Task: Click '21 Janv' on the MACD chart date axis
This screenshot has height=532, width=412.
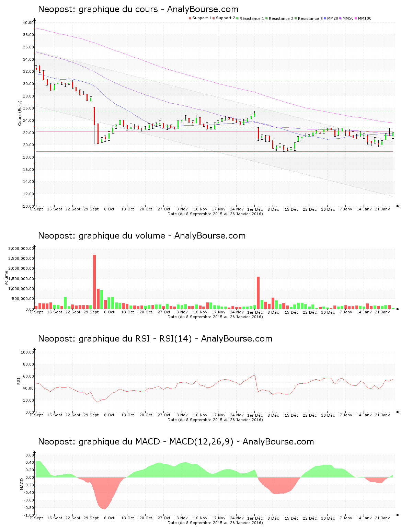Action: (x=382, y=518)
